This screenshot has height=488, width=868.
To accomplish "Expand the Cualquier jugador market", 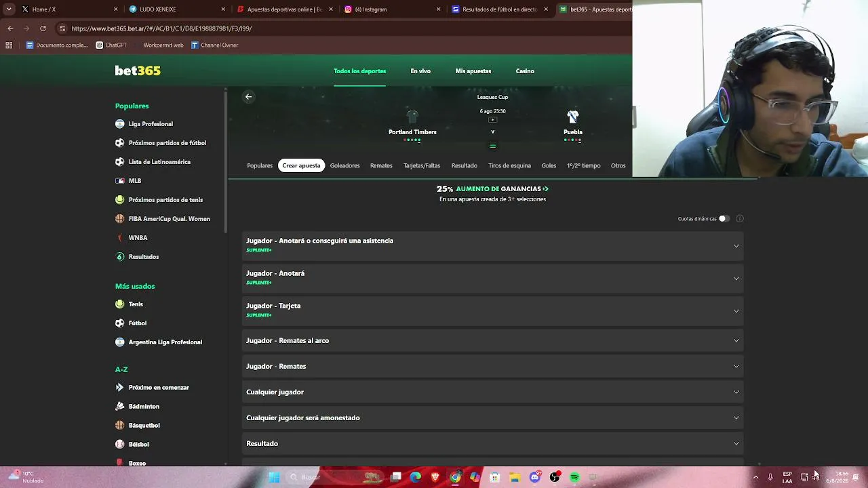I will coord(492,392).
